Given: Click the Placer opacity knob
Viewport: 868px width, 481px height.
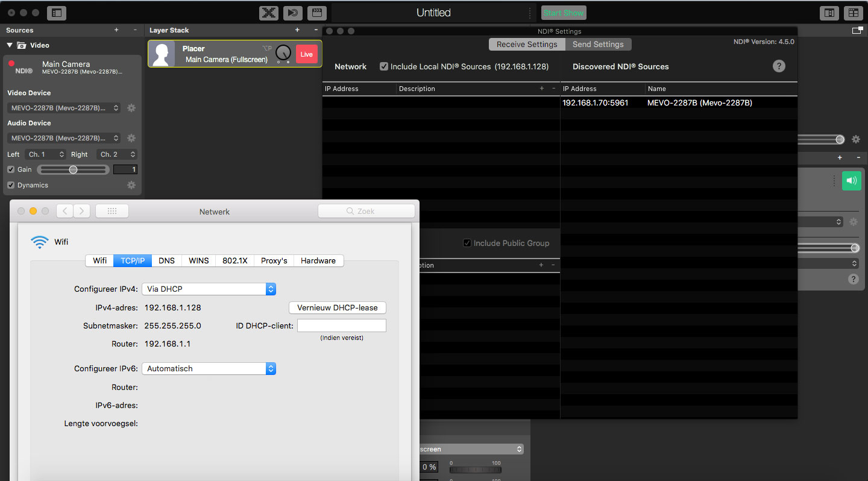Looking at the screenshot, I should 283,54.
